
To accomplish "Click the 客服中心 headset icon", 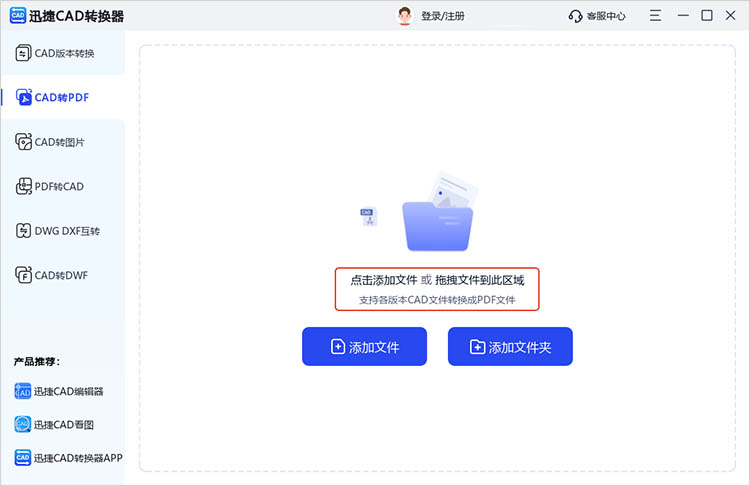I will [x=575, y=16].
